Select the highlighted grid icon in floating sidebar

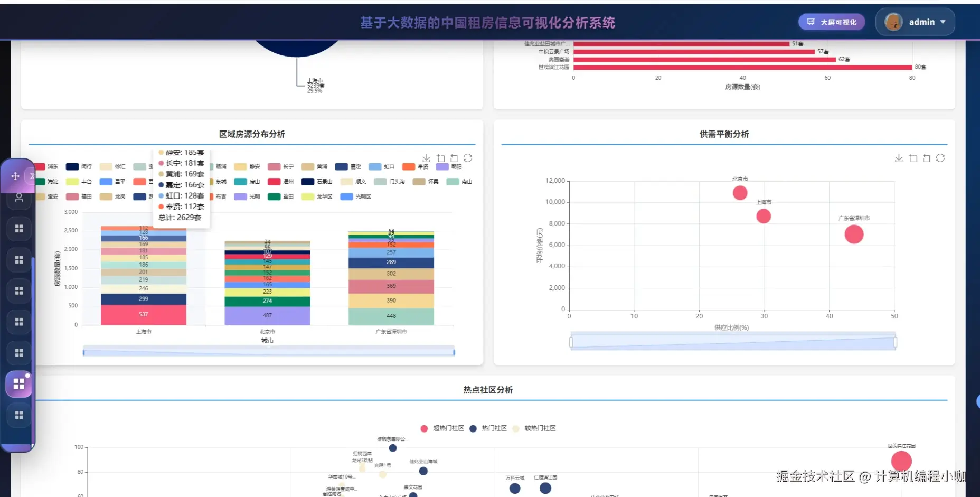coord(19,384)
